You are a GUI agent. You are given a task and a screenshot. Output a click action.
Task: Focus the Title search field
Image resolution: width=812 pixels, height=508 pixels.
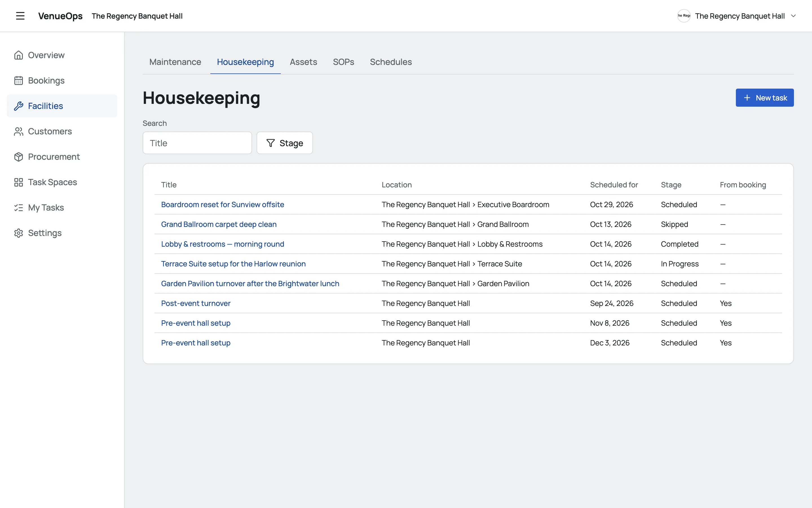coord(197,143)
